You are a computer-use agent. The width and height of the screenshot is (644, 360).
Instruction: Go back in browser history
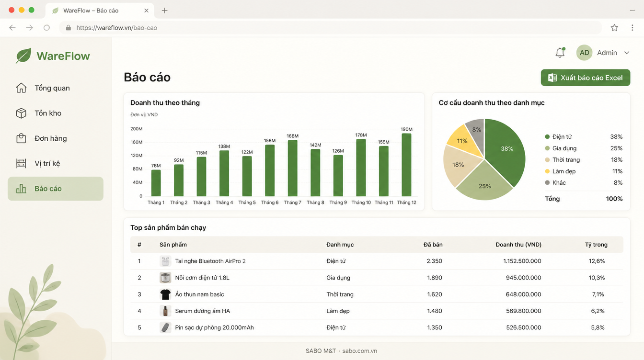(x=12, y=28)
